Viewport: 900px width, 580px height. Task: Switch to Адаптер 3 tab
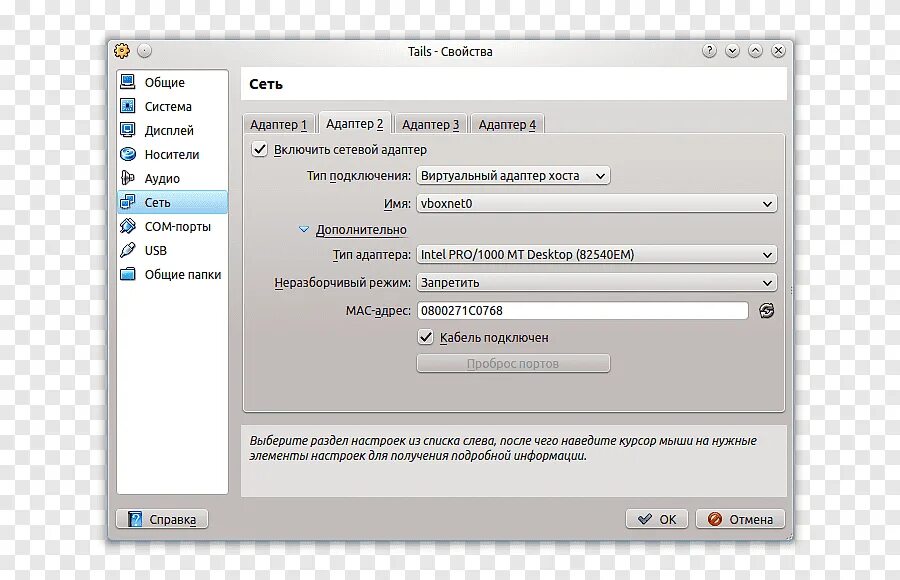[x=430, y=124]
